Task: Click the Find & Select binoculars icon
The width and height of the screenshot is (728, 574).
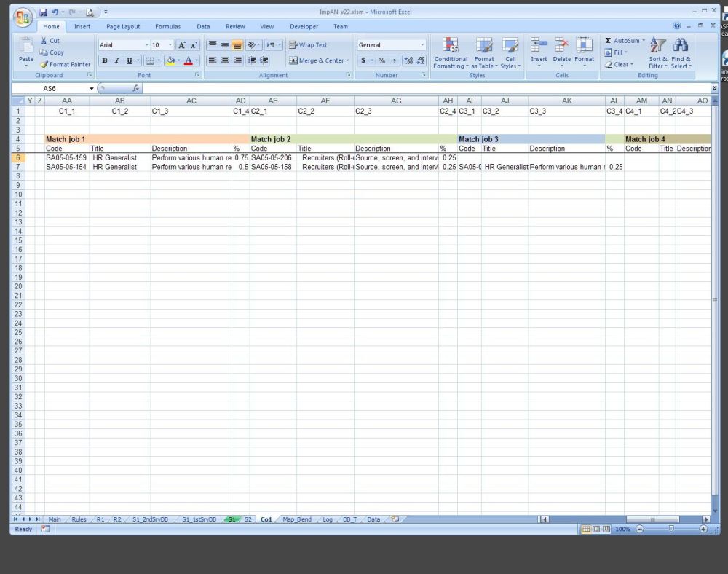Action: [x=681, y=52]
